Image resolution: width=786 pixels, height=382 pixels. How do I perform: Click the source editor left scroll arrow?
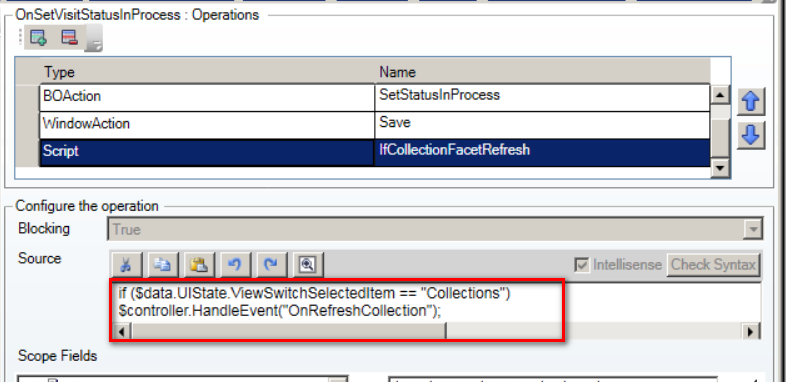pos(122,331)
